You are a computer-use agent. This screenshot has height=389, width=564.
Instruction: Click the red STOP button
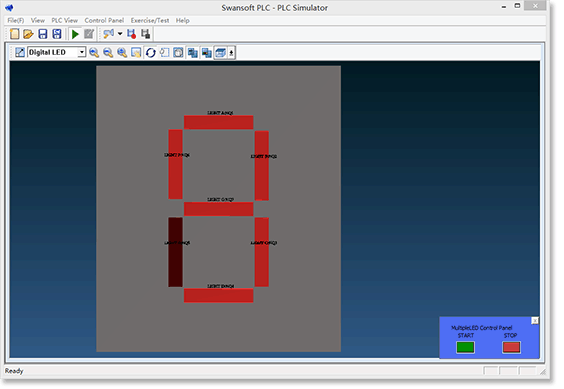pos(511,347)
